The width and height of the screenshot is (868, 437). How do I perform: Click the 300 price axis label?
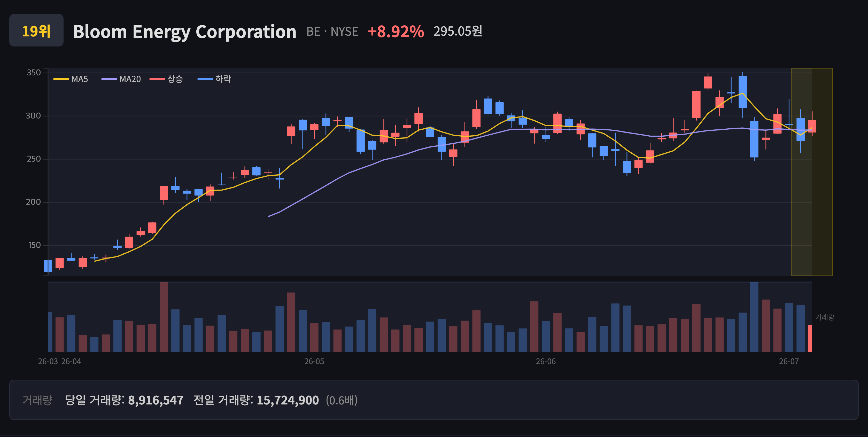pos(33,116)
